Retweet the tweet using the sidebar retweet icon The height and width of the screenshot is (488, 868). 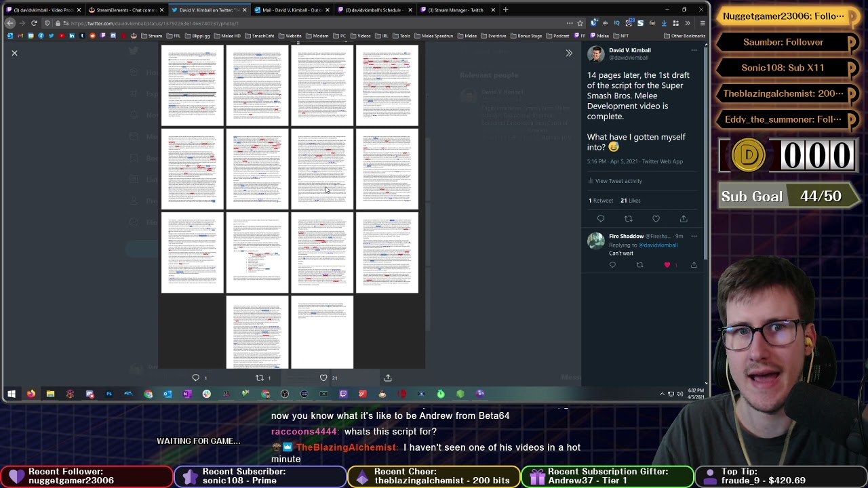tap(628, 219)
